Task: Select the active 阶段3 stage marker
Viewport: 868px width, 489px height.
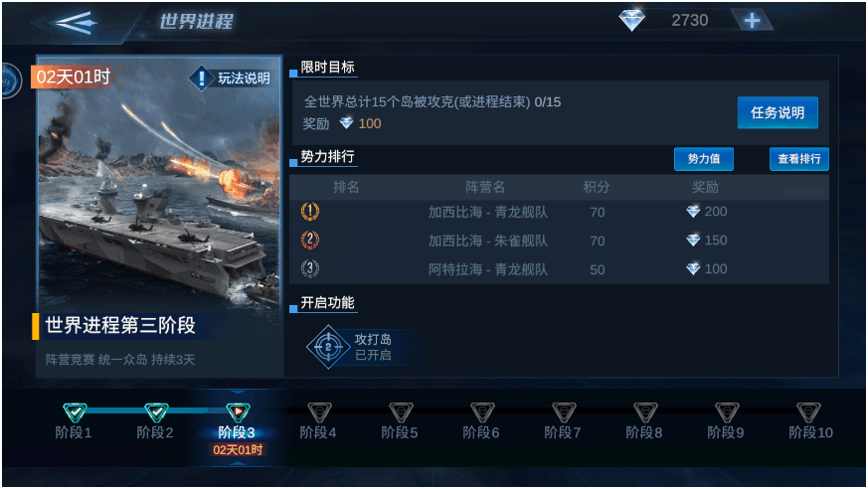Action: click(x=238, y=412)
